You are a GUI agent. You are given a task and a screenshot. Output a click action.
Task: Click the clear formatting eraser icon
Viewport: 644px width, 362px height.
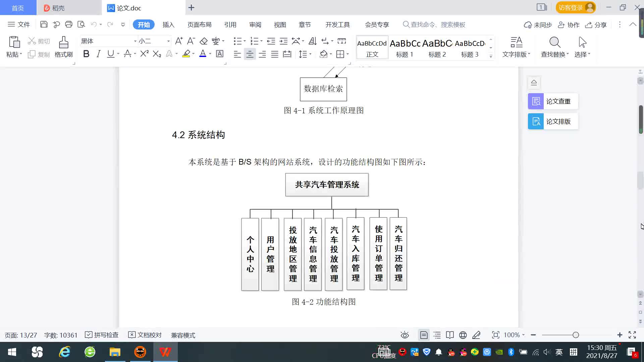point(204,41)
